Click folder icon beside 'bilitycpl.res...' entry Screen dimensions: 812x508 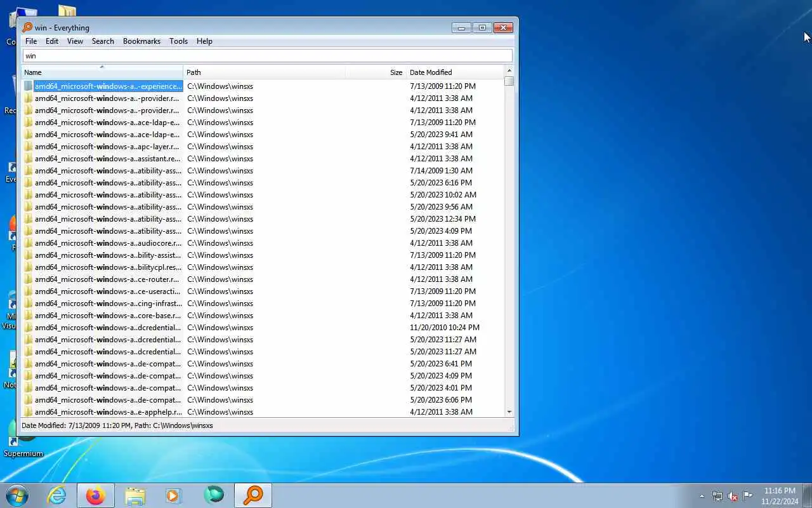pyautogui.click(x=29, y=267)
